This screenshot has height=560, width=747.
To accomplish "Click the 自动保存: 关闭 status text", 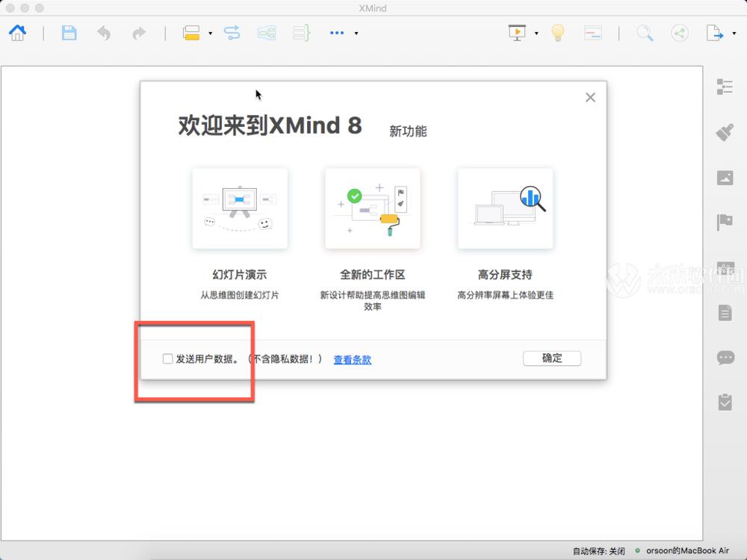I will point(598,551).
